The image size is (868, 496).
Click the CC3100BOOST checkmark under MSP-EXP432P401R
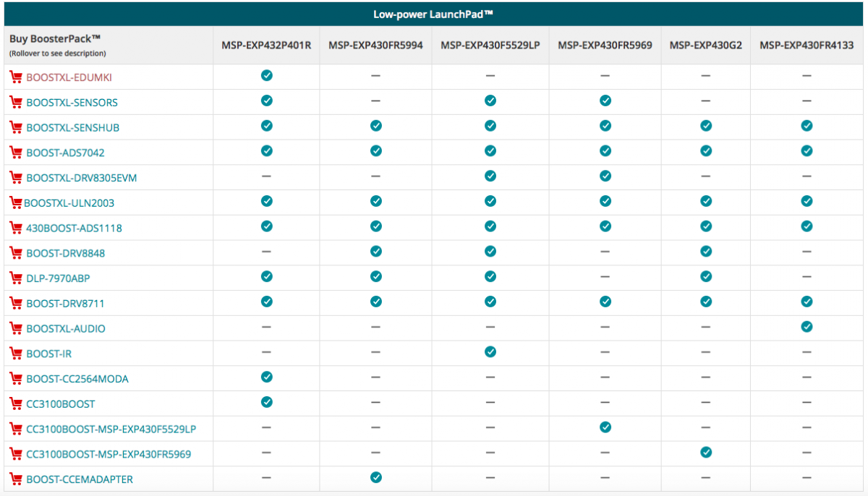click(267, 402)
